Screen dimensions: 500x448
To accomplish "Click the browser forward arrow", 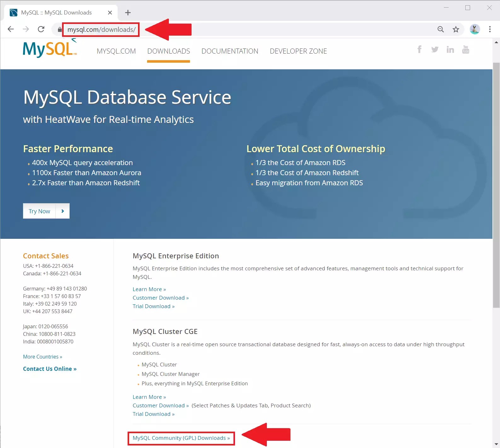I will coord(26,29).
